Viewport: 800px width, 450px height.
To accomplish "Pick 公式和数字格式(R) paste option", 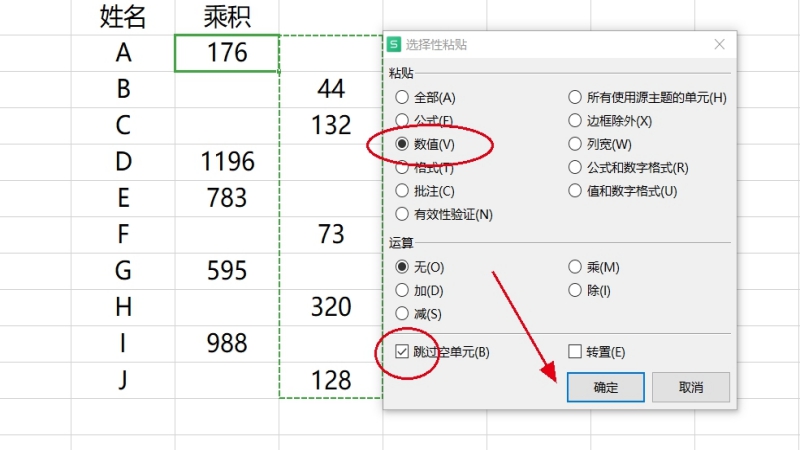I will point(575,168).
